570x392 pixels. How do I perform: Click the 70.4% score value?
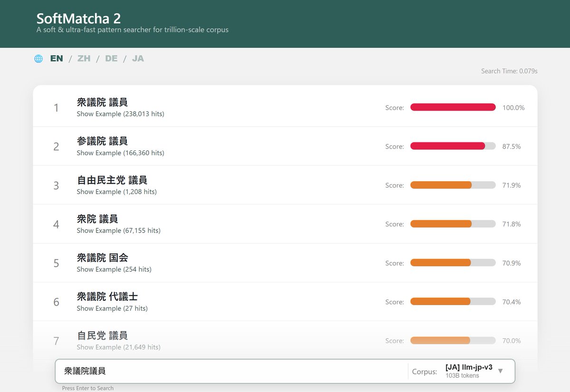click(512, 302)
